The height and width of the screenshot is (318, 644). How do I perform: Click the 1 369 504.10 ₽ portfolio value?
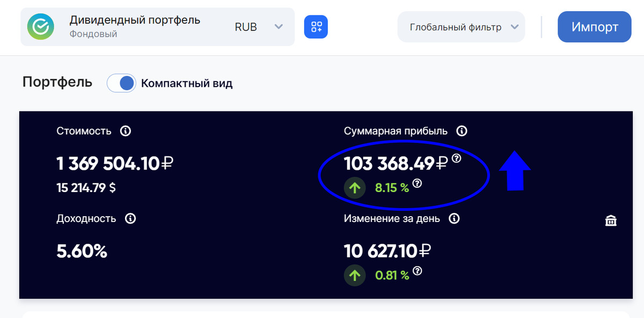click(x=115, y=163)
